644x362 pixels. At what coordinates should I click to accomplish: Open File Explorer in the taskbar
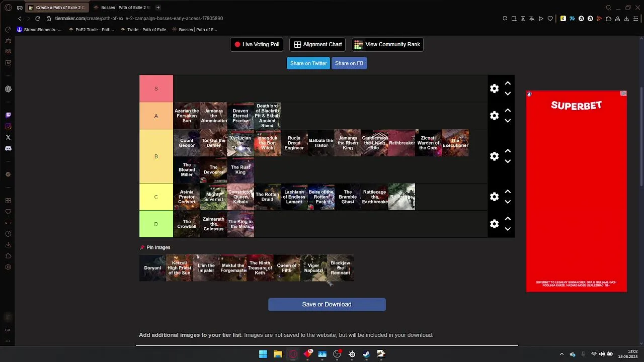pyautogui.click(x=278, y=354)
